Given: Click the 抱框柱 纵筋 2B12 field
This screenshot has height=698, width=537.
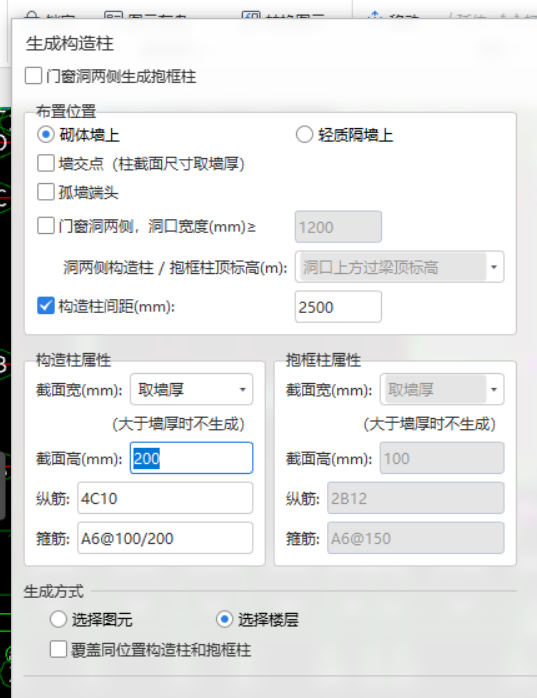Looking at the screenshot, I should 415,498.
